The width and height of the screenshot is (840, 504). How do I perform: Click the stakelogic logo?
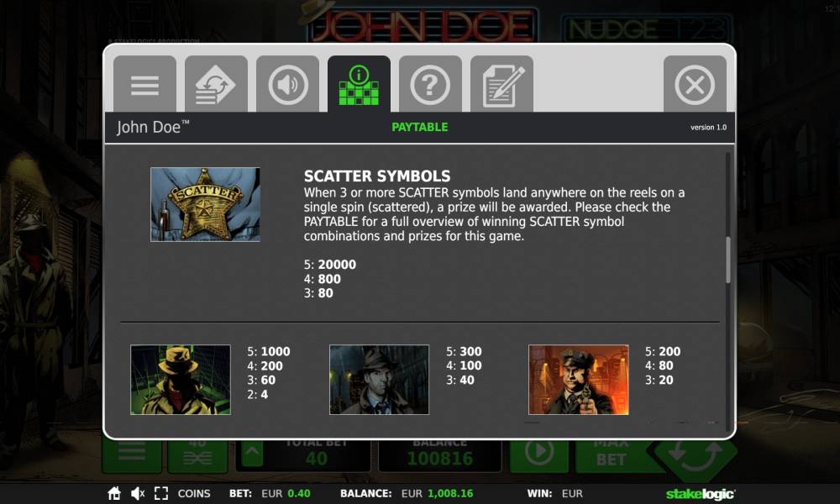point(701,494)
